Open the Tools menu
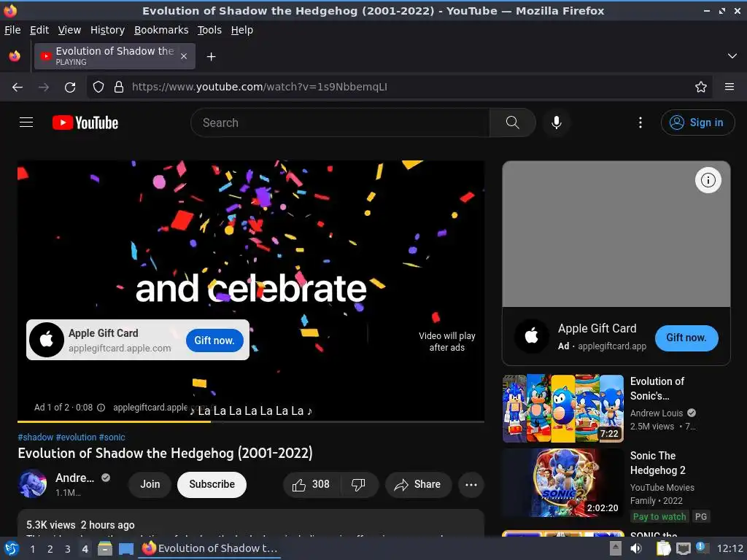 click(209, 30)
